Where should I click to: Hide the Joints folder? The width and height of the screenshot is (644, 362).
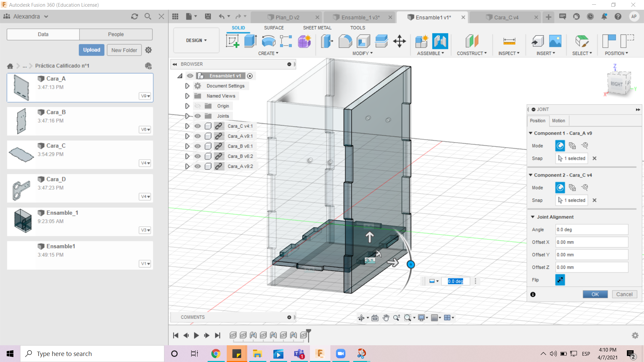click(198, 116)
